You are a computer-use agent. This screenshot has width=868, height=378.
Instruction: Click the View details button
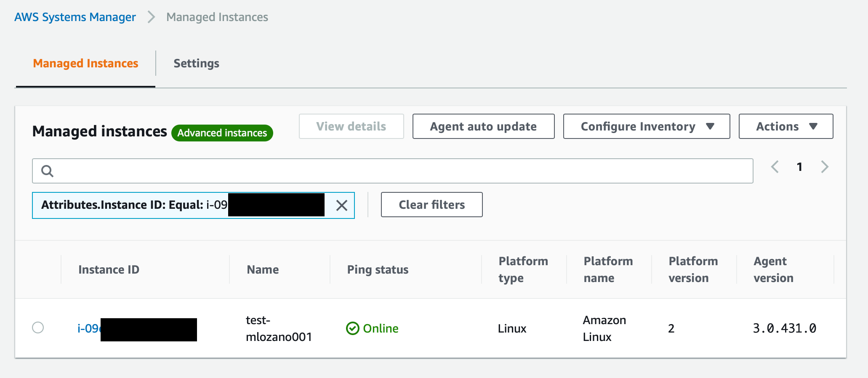pos(351,126)
